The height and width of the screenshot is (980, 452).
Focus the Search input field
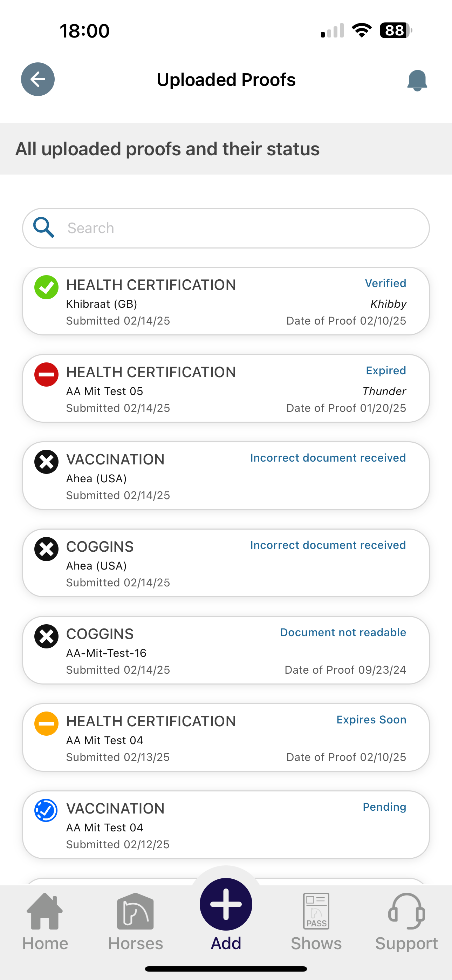pyautogui.click(x=226, y=228)
